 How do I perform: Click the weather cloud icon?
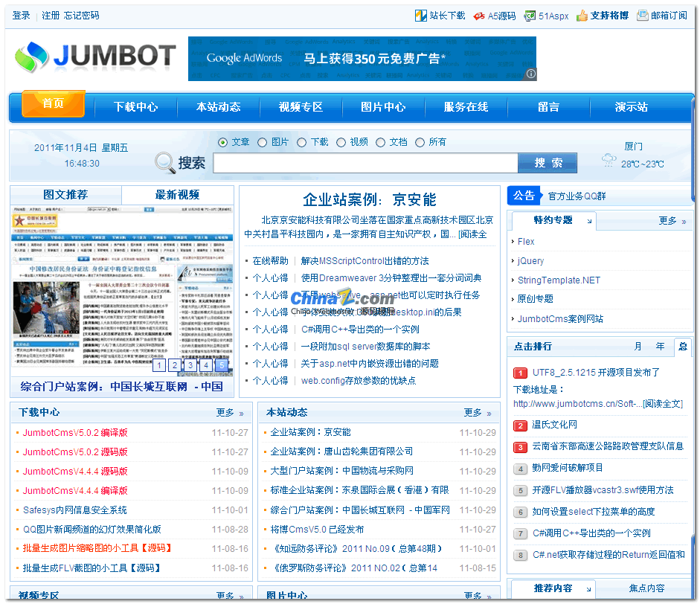pyautogui.click(x=609, y=160)
